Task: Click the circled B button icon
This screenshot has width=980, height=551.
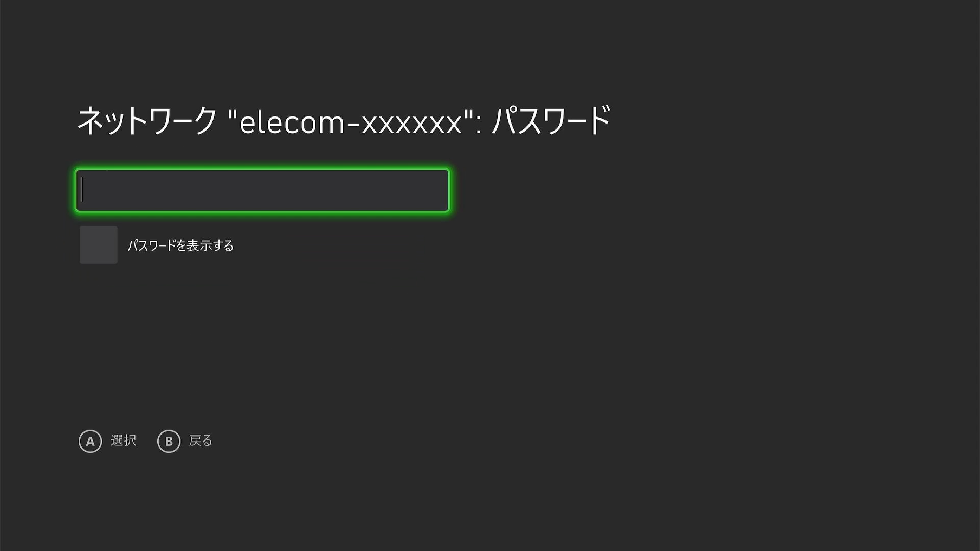Action: click(x=169, y=441)
